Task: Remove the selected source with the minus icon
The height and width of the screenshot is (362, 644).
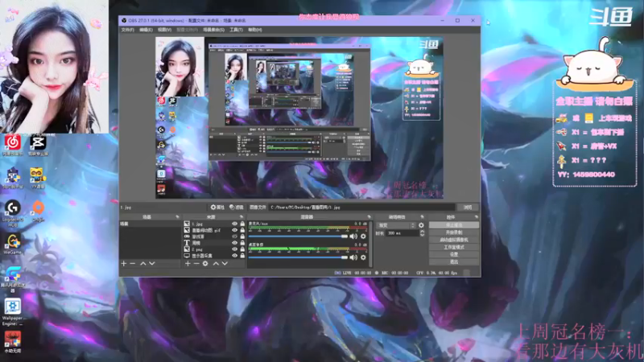Action: 196,264
